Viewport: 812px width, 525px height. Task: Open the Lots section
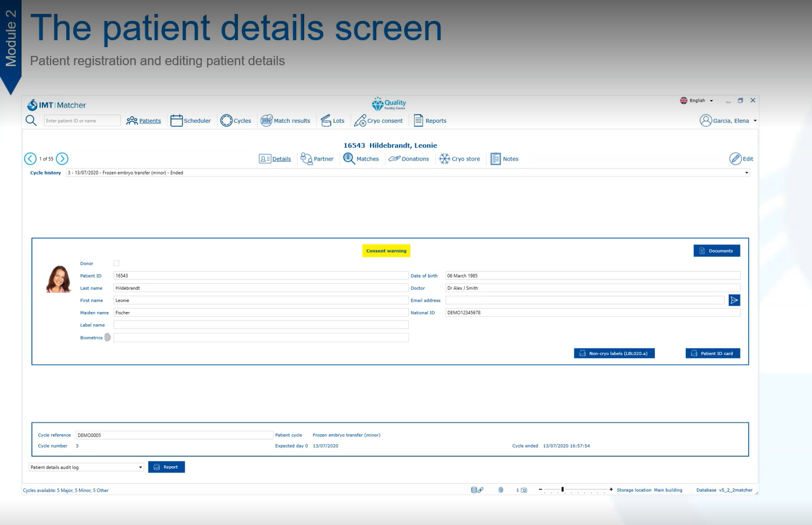332,120
